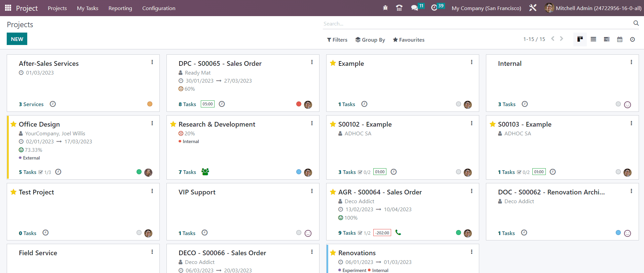Click the Project app title
The image size is (644, 273).
27,8
